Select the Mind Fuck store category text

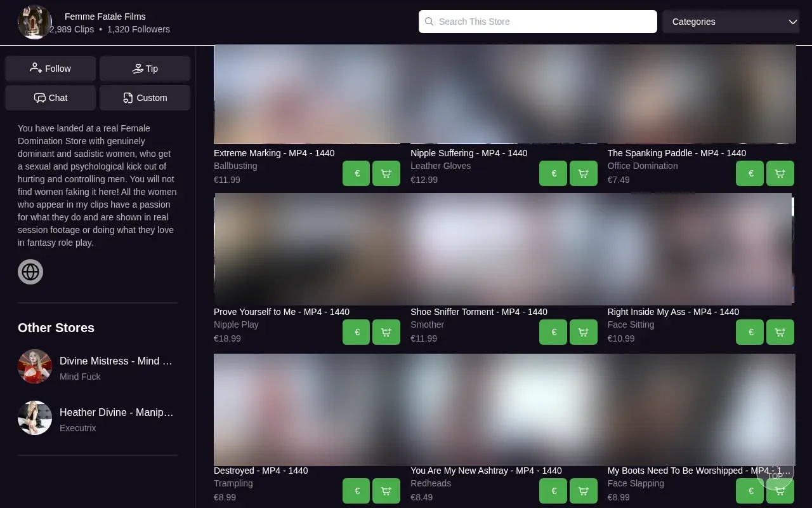coord(80,377)
